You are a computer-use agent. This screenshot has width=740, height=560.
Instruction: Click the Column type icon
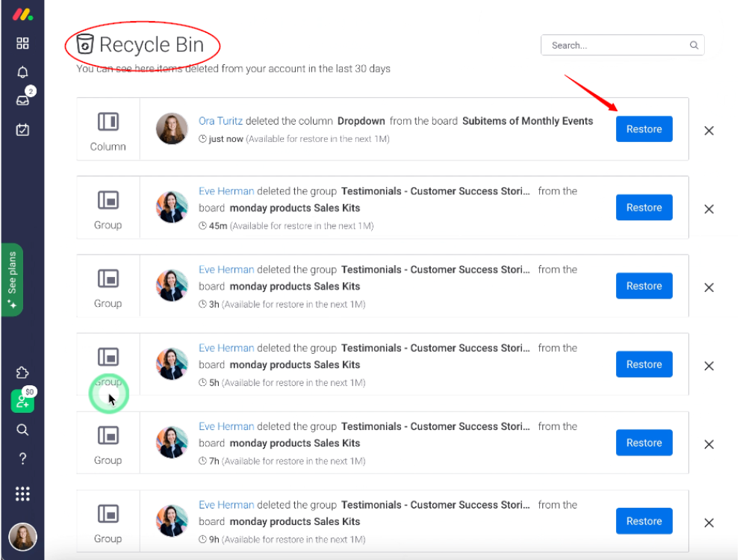[x=108, y=122]
